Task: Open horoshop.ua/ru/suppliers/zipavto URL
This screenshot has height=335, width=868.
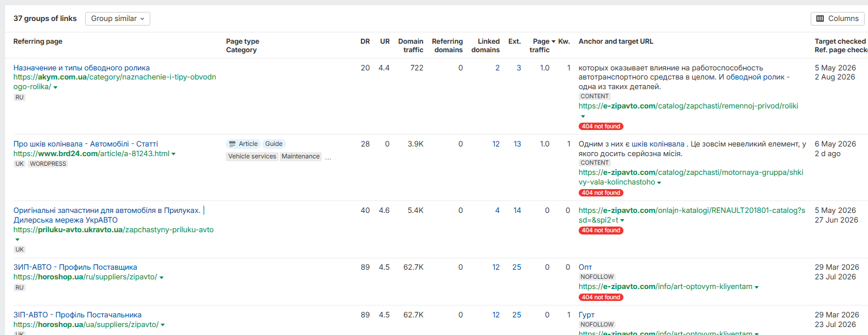Action: click(x=85, y=277)
